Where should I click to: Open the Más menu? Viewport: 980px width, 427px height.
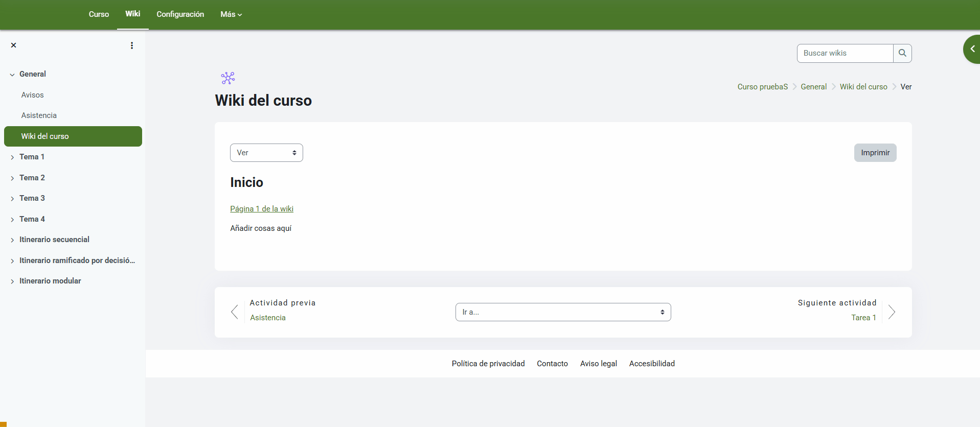point(231,14)
